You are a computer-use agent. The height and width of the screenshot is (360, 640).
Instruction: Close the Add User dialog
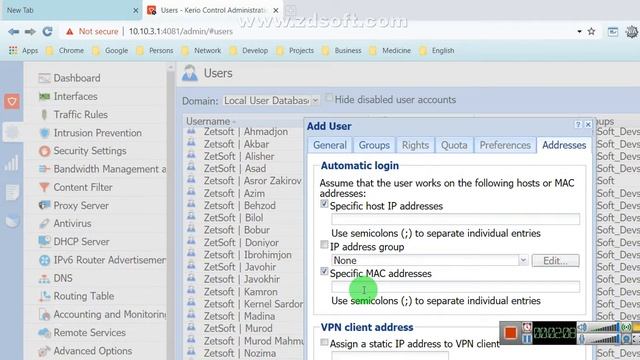point(588,124)
